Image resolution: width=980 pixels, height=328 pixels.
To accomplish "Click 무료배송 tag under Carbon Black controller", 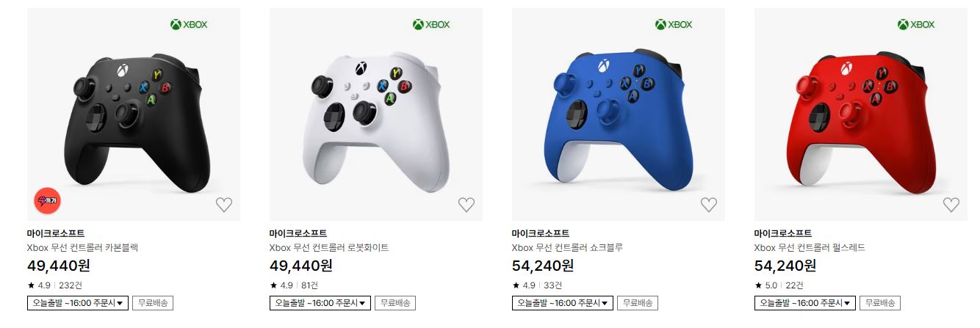I will 153,303.
